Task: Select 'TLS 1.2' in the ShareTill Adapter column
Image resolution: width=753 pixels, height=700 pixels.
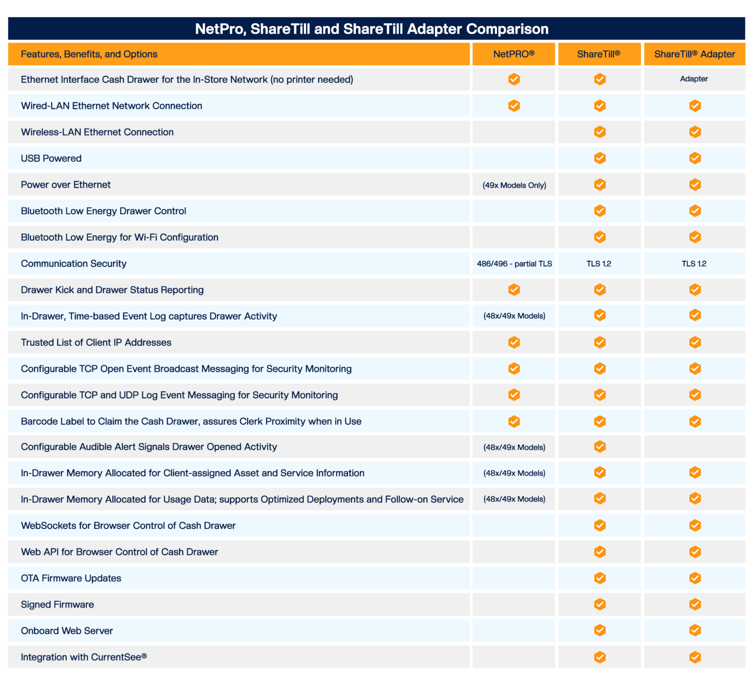Action: point(694,264)
